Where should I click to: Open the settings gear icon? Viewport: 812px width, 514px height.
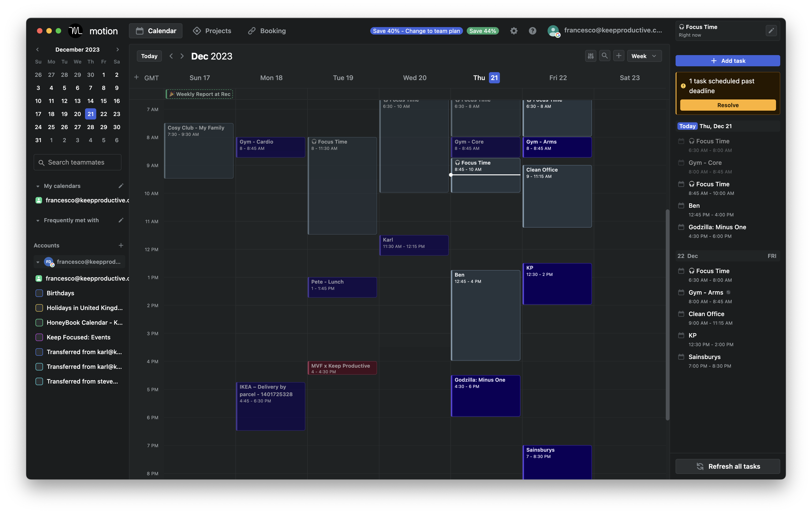coord(514,31)
